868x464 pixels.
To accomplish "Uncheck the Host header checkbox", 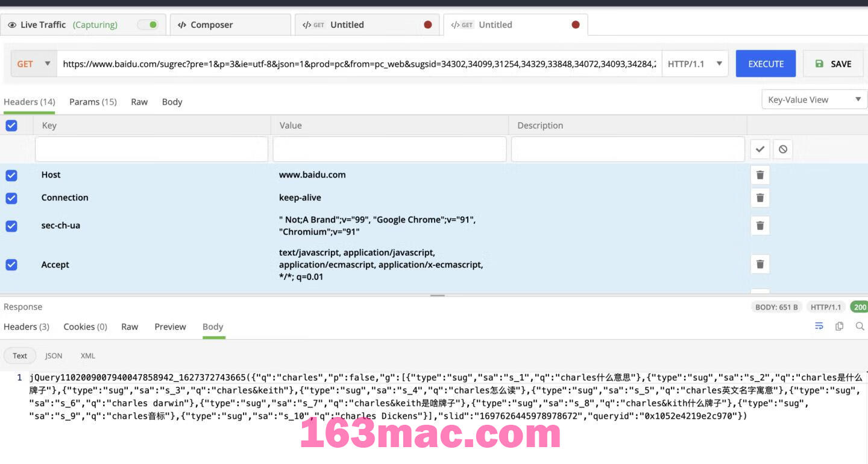I will 11,175.
